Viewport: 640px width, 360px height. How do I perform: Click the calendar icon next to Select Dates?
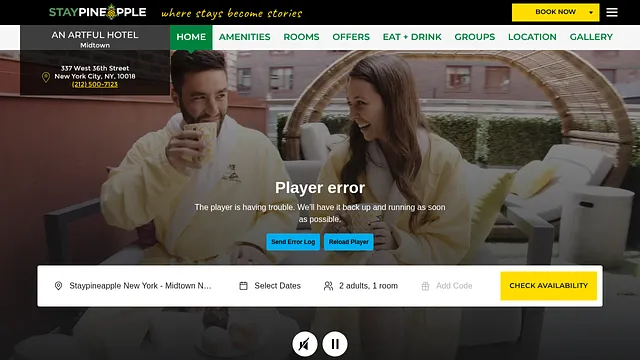pyautogui.click(x=243, y=286)
